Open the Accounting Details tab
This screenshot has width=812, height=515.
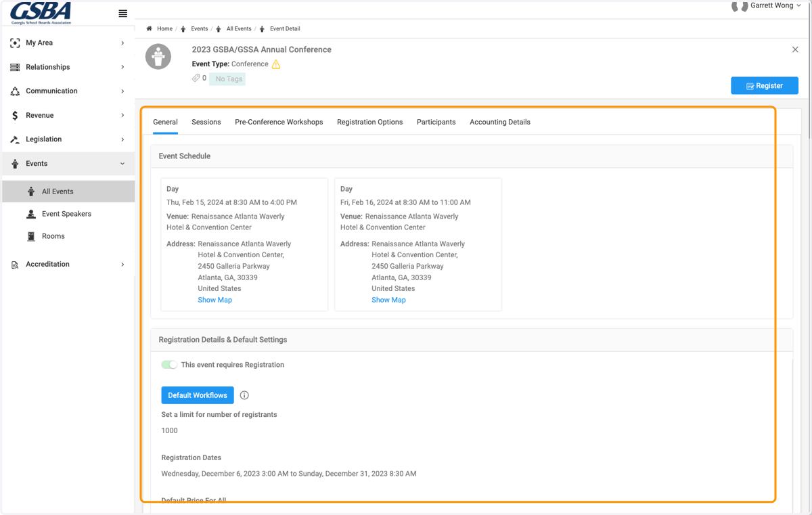(x=500, y=122)
